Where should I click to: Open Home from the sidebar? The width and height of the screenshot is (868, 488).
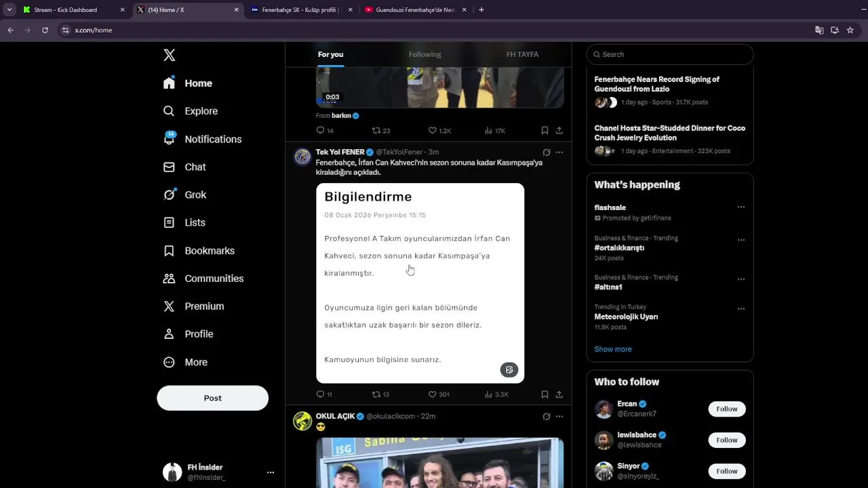coord(189,83)
